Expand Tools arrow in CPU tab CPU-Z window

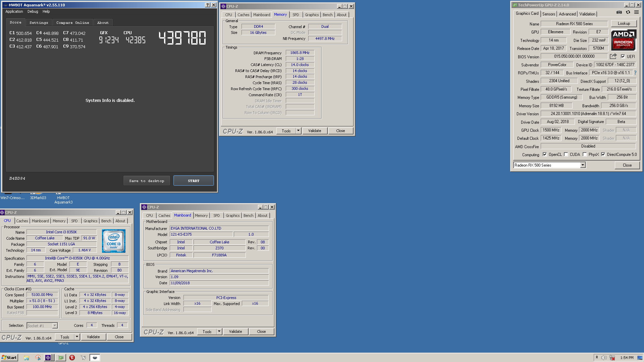[77, 337]
